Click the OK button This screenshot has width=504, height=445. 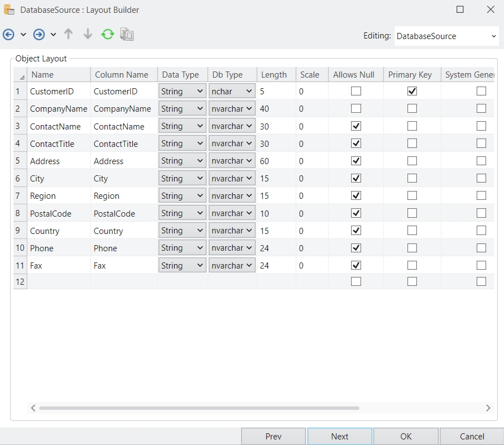click(406, 436)
